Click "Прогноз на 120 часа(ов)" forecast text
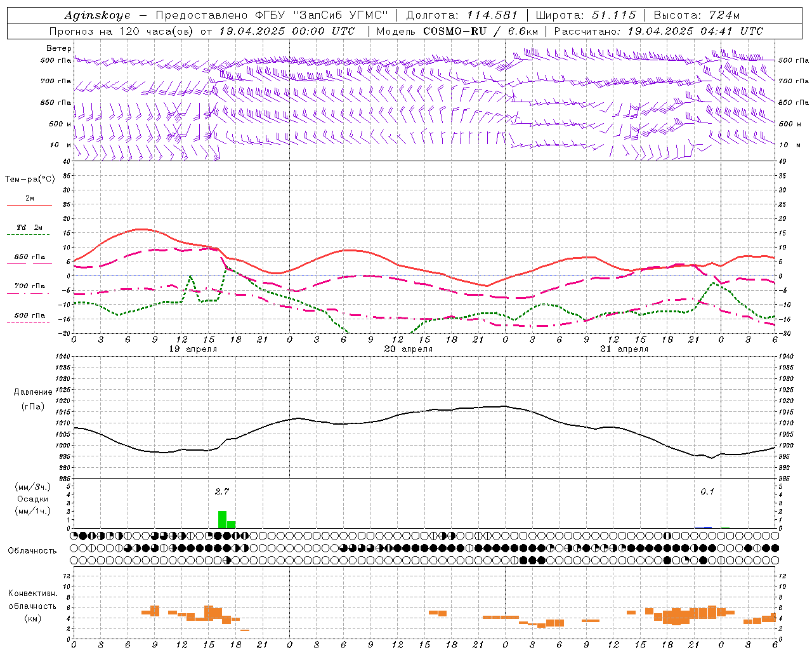 coord(122,31)
